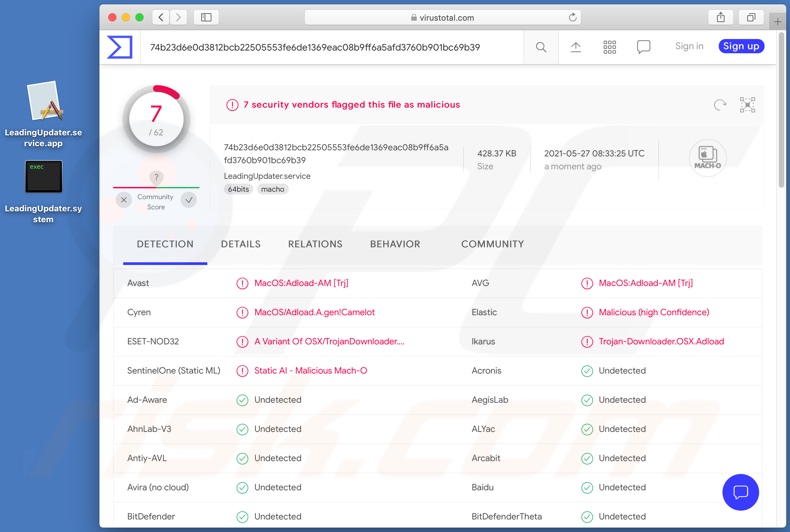Select LeadingUpdater.system desktop icon
790x532 pixels.
(43, 192)
